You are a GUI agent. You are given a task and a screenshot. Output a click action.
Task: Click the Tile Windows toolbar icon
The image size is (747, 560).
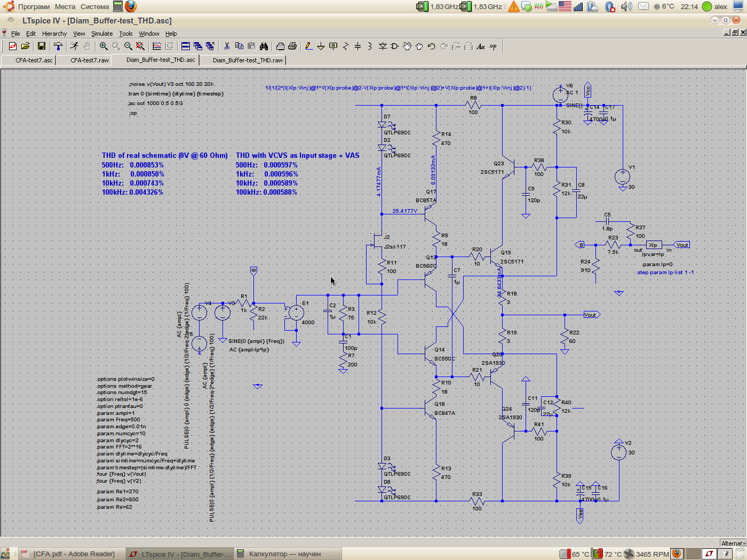click(x=186, y=46)
